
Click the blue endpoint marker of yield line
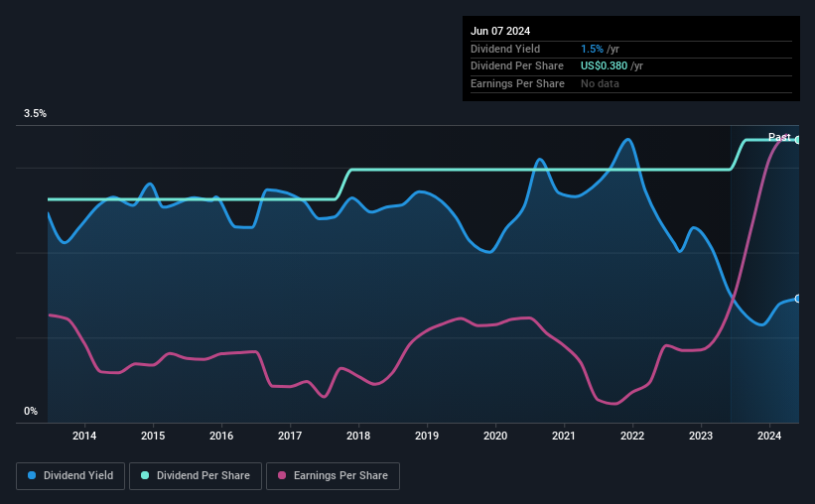[797, 299]
